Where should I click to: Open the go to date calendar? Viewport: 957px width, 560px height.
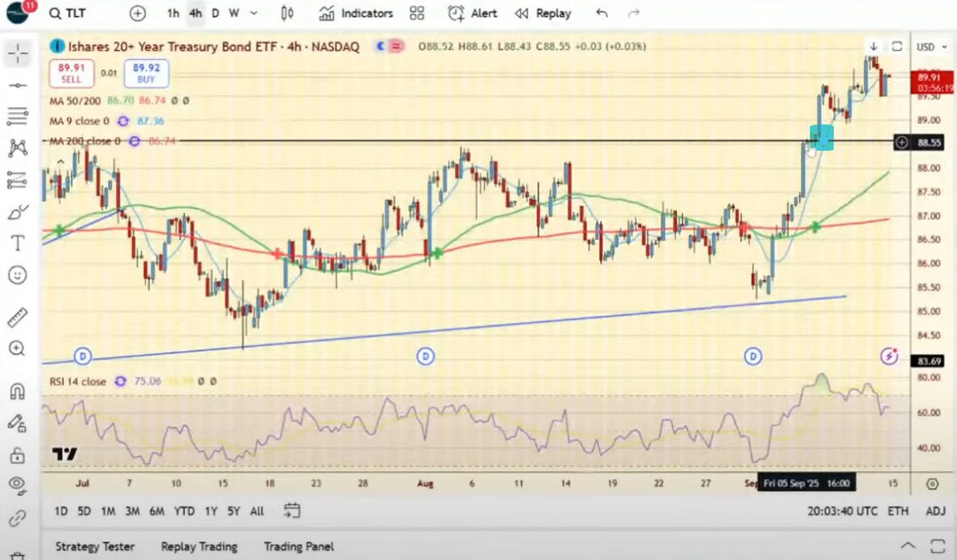[292, 511]
